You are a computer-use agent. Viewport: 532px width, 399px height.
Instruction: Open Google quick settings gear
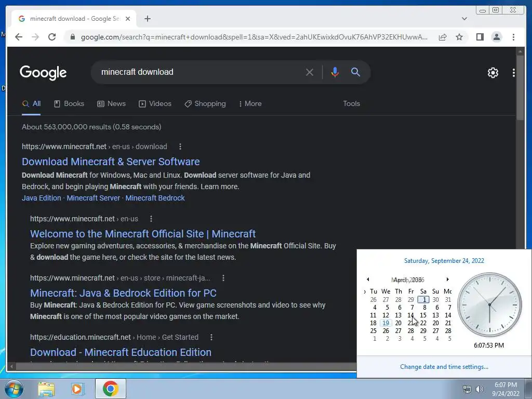click(493, 73)
